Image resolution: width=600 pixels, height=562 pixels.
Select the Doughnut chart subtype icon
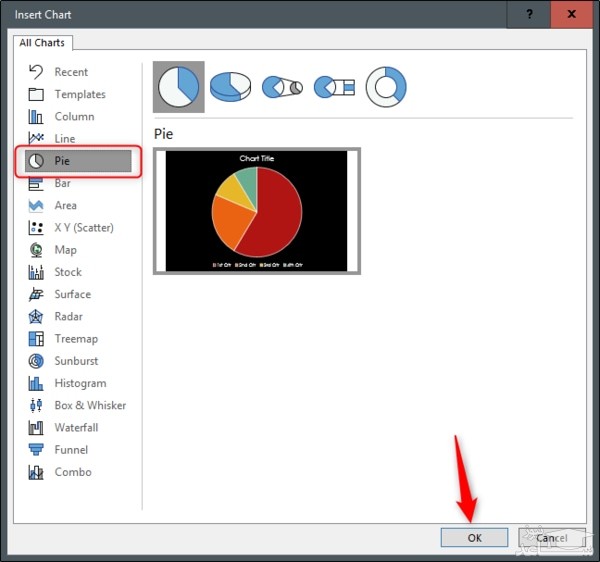[x=386, y=87]
